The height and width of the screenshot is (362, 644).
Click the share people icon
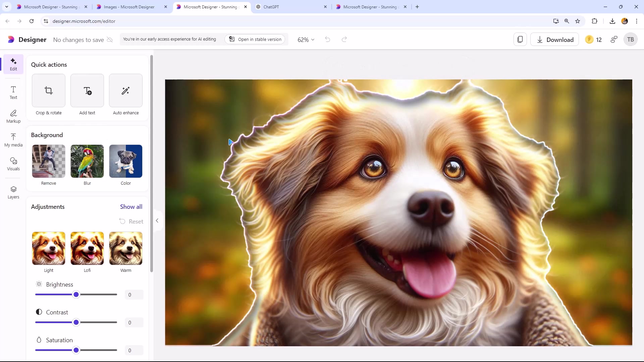pyautogui.click(x=614, y=40)
